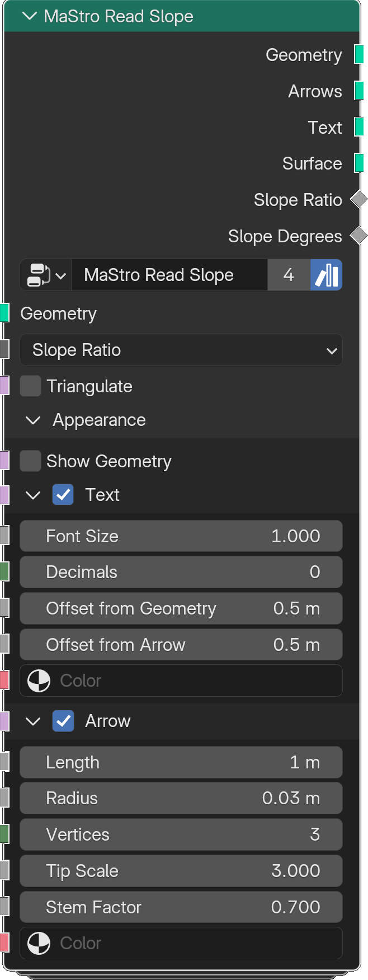Click the MaStro Read Slope name field
This screenshot has width=368, height=980.
click(x=169, y=275)
